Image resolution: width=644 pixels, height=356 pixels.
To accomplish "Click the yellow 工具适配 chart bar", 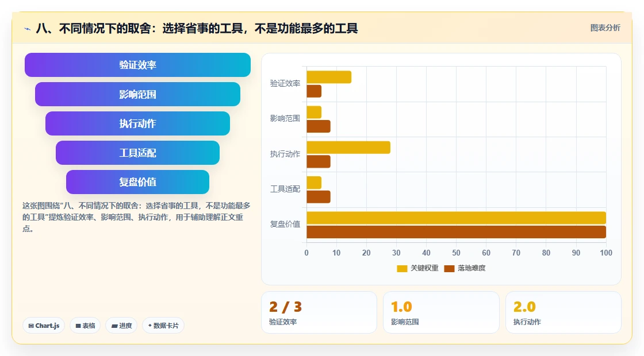I will coord(314,183).
